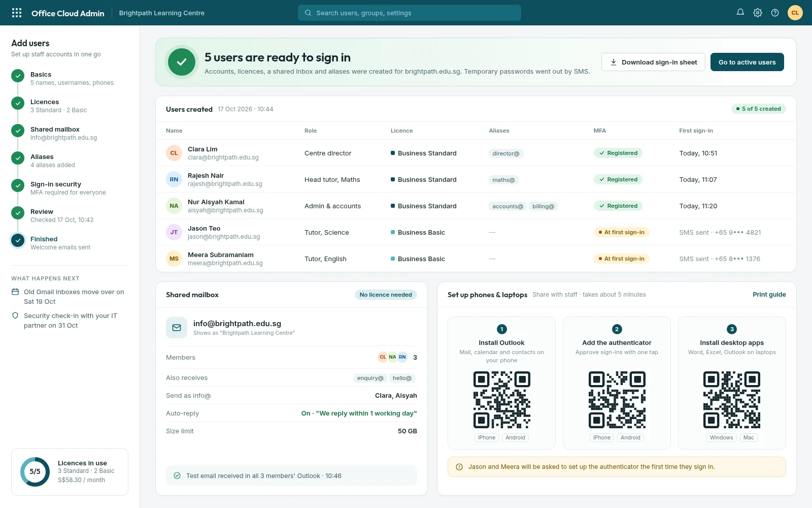Image resolution: width=812 pixels, height=508 pixels.
Task: Click the info@brightpath.edu.sg mailbox envelope icon
Action: coord(177,328)
